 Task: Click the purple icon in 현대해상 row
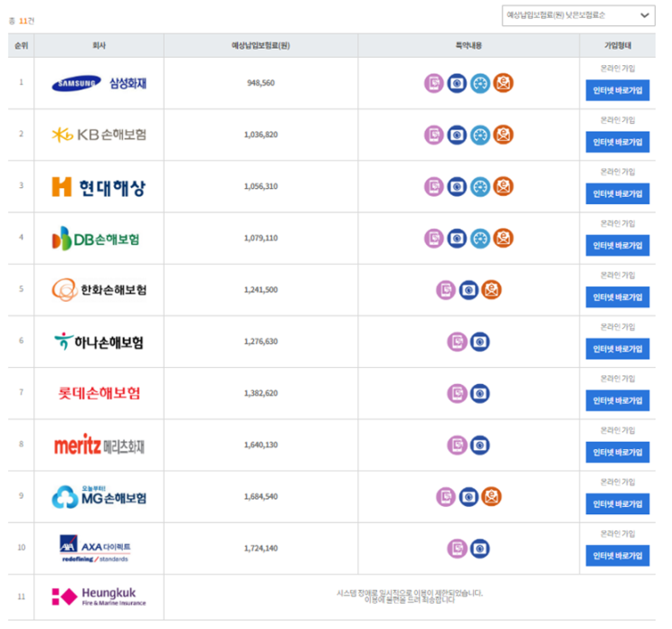pyautogui.click(x=434, y=187)
